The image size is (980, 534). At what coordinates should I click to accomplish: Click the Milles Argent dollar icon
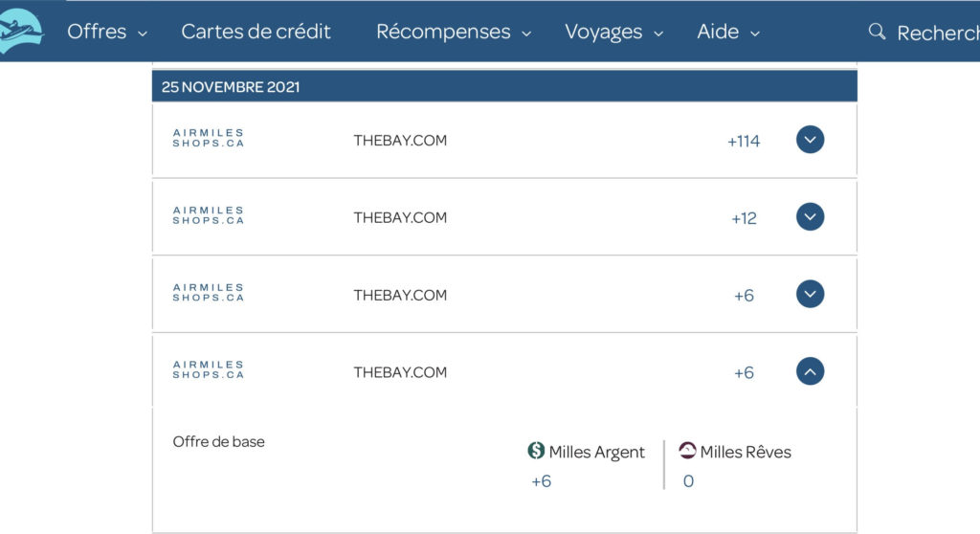coord(536,451)
